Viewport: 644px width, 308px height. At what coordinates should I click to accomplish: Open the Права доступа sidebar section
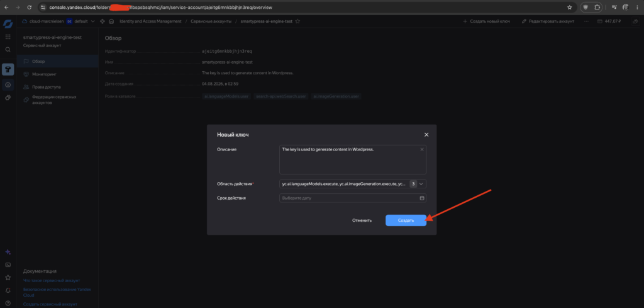point(57,87)
